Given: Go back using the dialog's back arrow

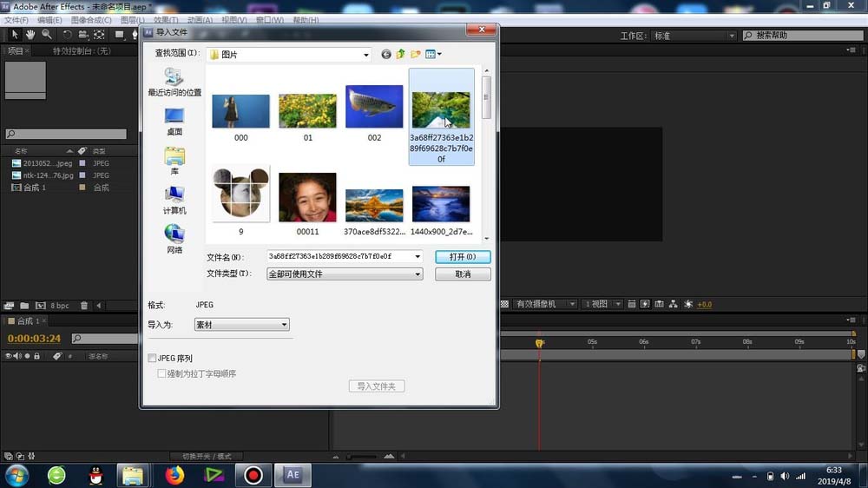Looking at the screenshot, I should click(x=386, y=55).
